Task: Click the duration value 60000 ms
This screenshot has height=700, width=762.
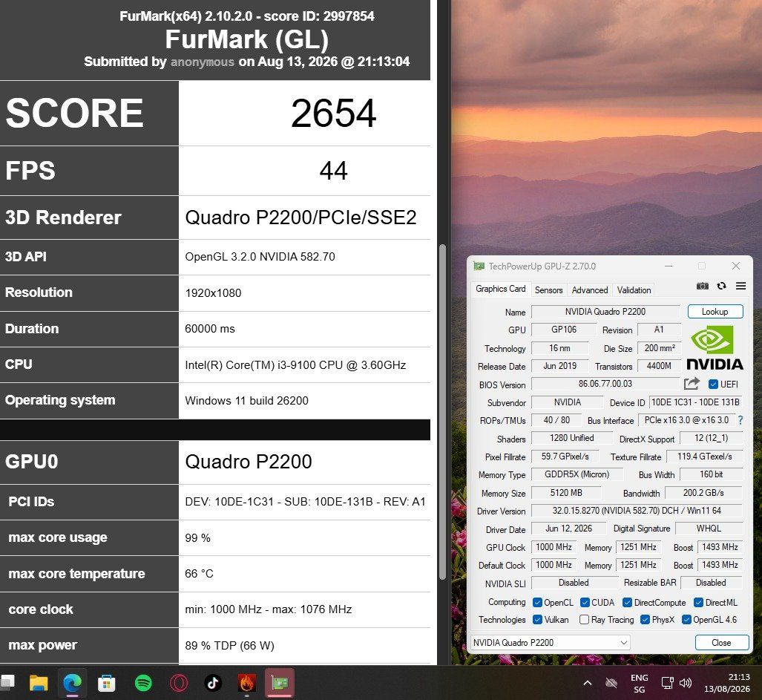Action: 209,329
